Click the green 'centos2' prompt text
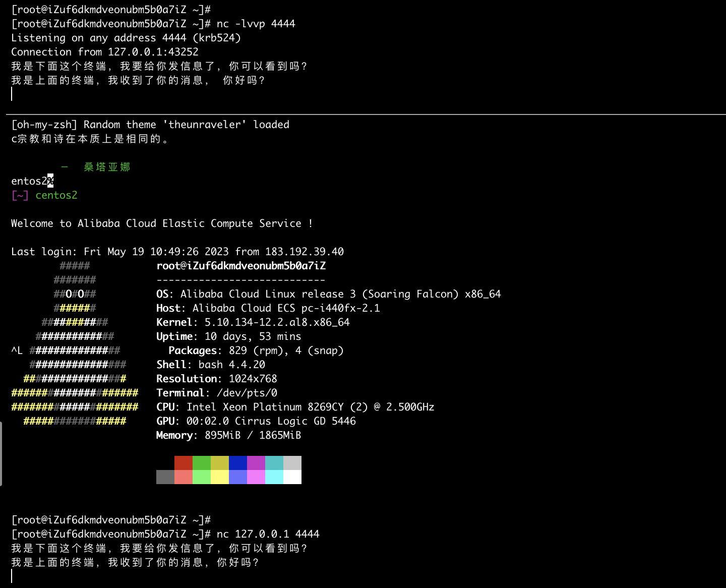This screenshot has height=588, width=726. point(56,195)
